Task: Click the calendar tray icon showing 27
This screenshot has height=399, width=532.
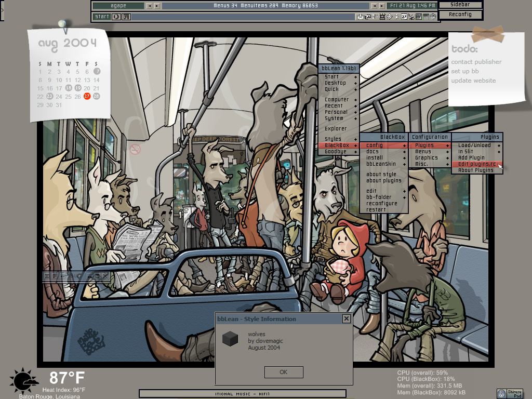Action: (x=404, y=17)
